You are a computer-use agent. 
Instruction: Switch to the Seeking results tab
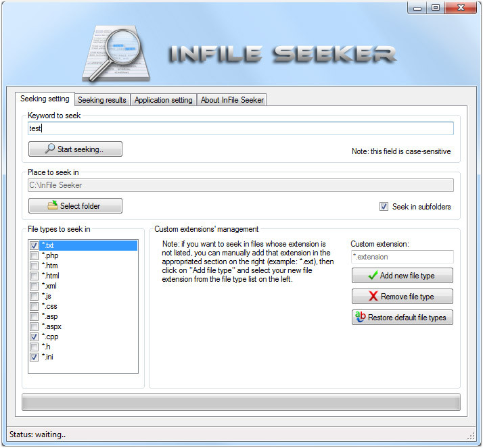click(102, 100)
